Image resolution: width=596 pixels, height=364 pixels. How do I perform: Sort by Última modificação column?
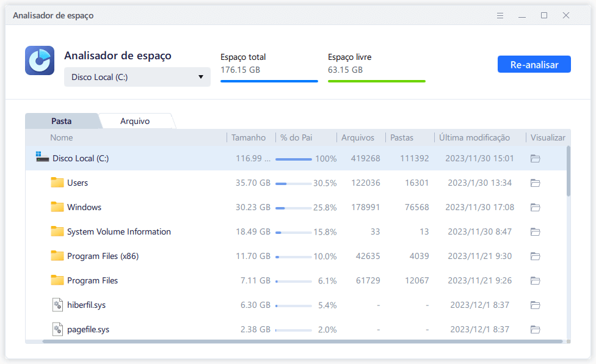tap(474, 137)
